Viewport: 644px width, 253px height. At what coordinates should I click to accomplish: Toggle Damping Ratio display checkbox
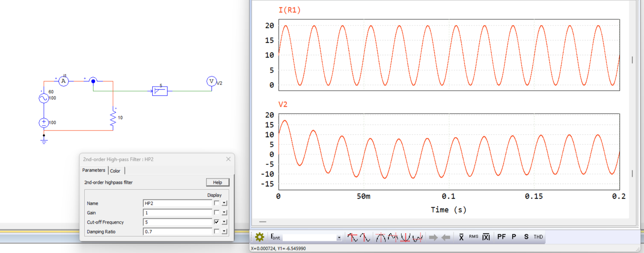[x=216, y=231]
